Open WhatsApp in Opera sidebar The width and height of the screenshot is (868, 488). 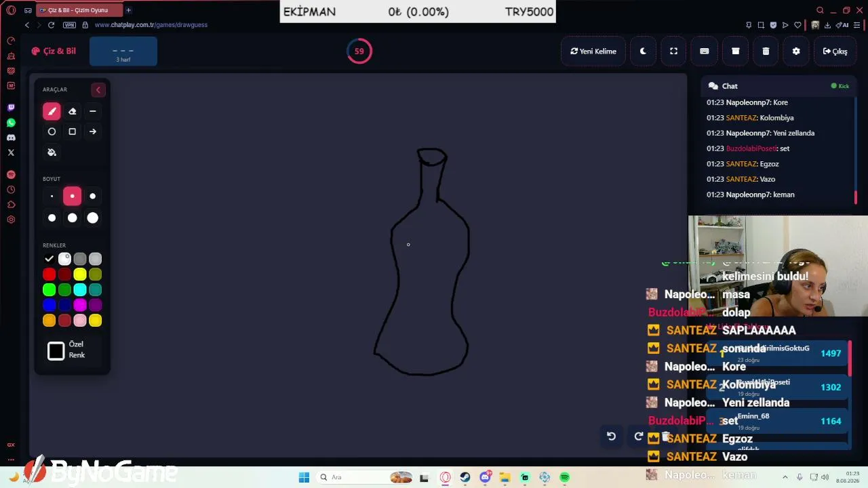point(11,123)
